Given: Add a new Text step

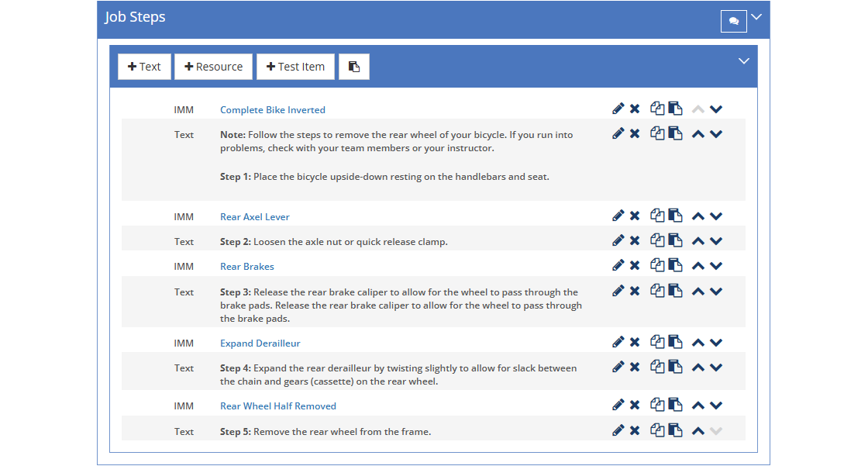Looking at the screenshot, I should (144, 67).
